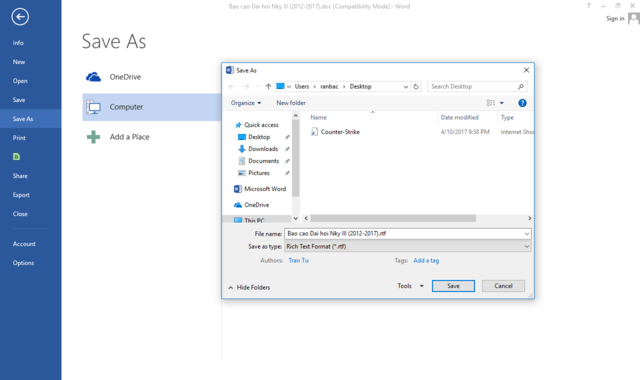
Task: Select Desktop in navigation pane
Action: click(259, 137)
